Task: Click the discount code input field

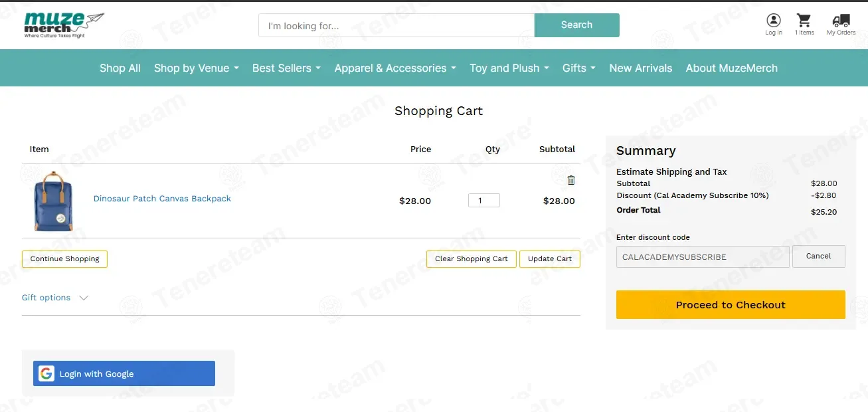Action: click(x=703, y=257)
